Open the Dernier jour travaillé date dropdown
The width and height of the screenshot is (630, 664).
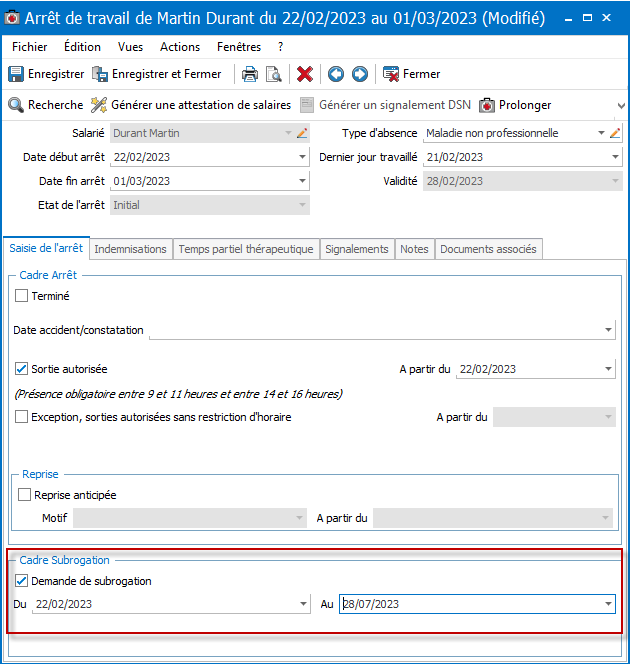click(x=616, y=157)
